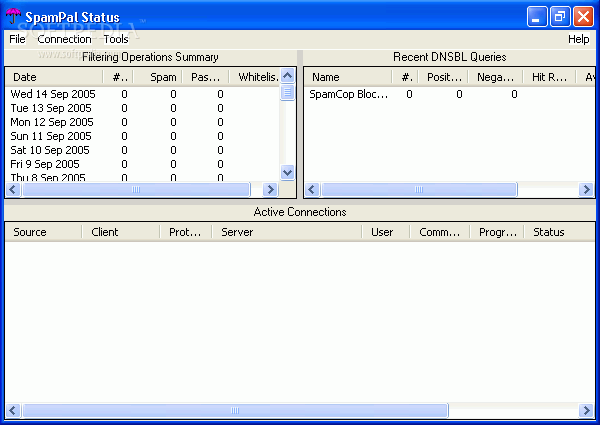The width and height of the screenshot is (600, 425).
Task: Select the Sun 11 Sep 2005 row
Action: [142, 136]
